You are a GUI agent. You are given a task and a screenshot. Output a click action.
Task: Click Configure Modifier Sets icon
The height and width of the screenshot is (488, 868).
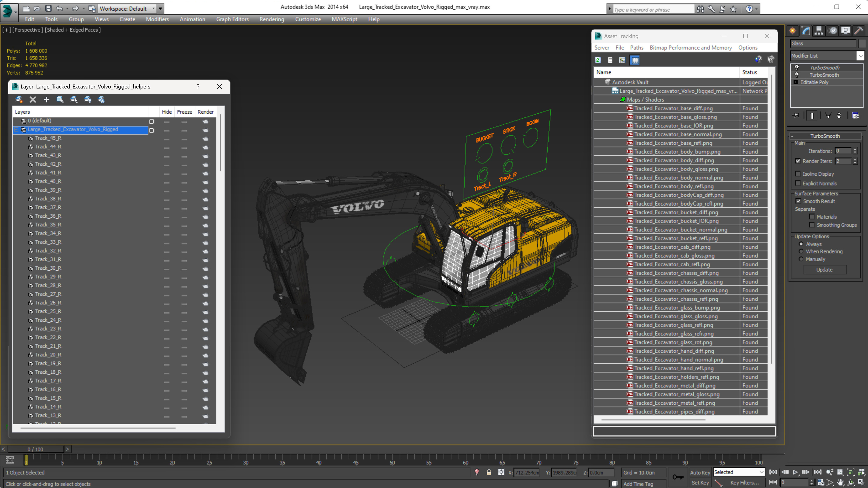(855, 116)
